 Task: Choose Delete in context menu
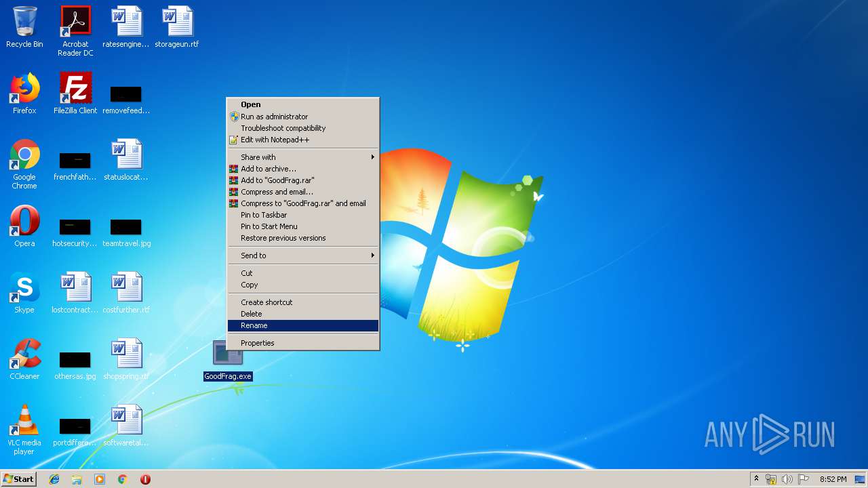[302, 314]
